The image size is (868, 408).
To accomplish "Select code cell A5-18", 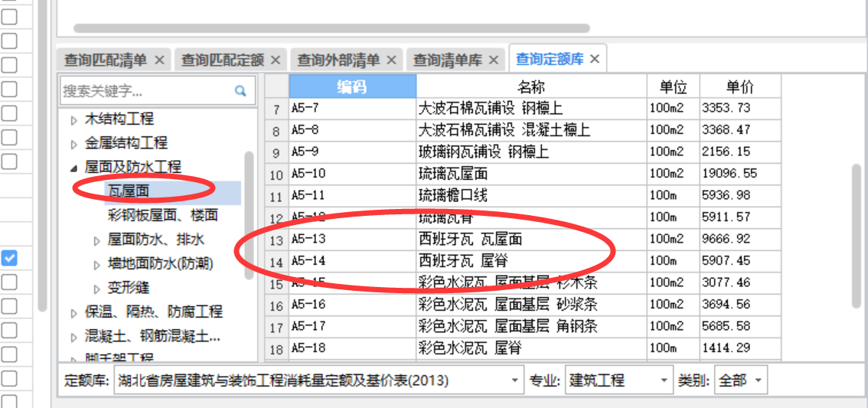I will point(353,348).
